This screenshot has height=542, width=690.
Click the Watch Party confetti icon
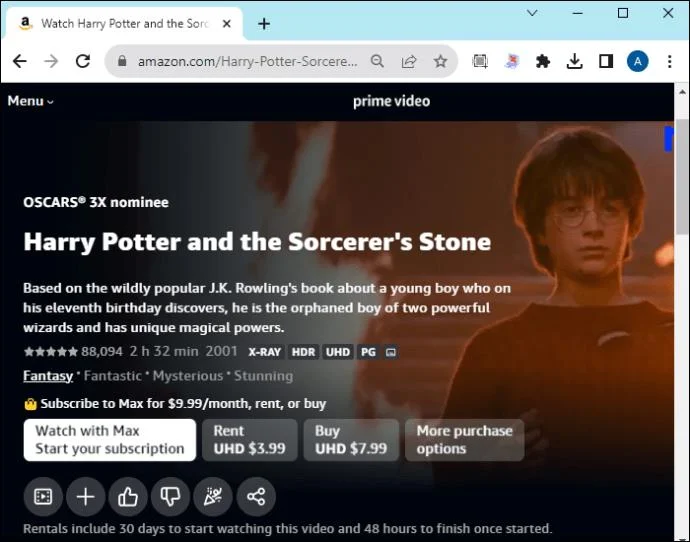coord(213,497)
